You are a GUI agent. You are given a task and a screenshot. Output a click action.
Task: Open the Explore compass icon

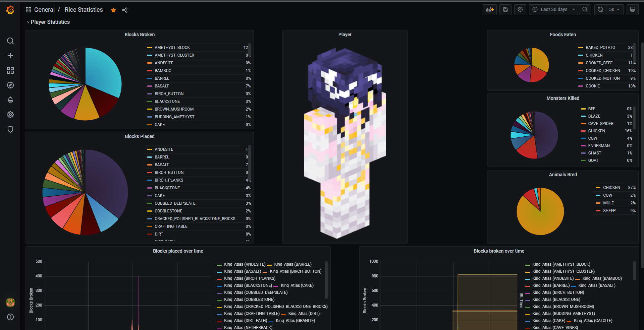10,85
